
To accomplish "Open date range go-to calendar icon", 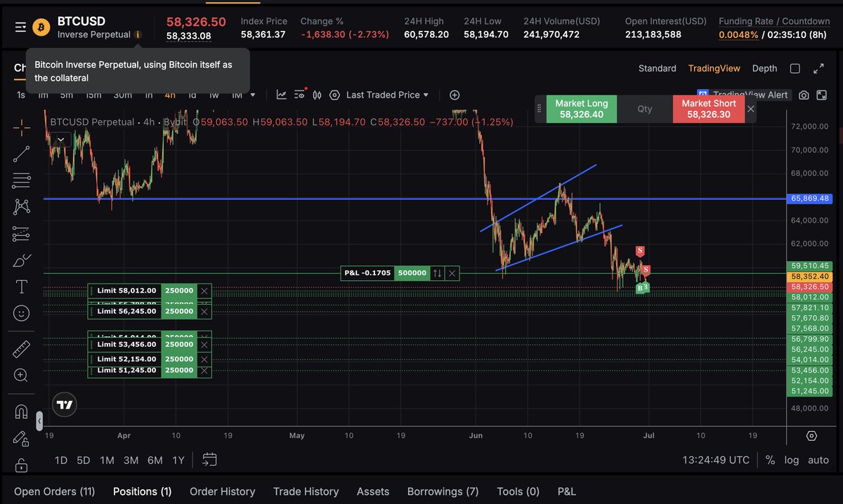I will pos(209,460).
